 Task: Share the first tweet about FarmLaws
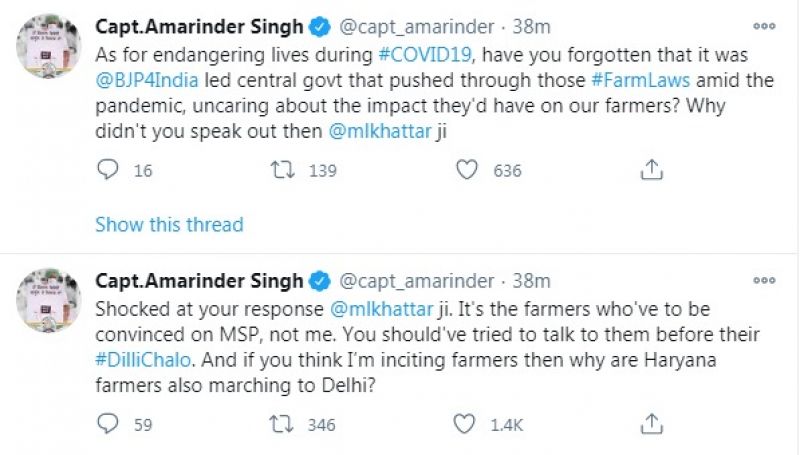click(651, 170)
